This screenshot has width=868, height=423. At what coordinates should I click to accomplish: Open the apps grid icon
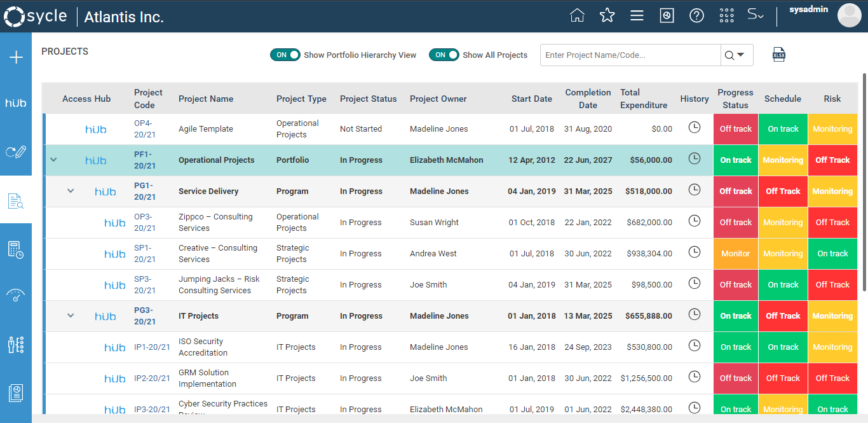pos(726,16)
